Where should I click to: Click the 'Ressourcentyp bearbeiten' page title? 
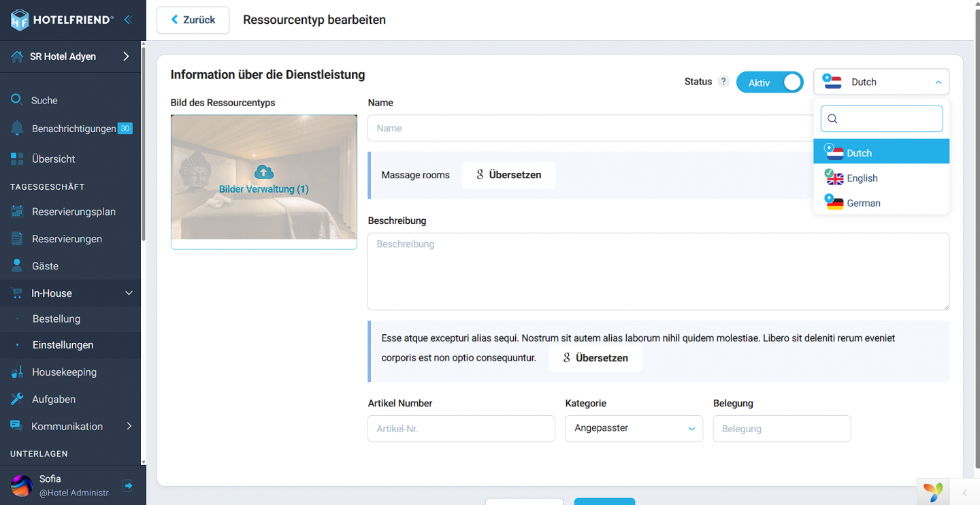tap(314, 20)
